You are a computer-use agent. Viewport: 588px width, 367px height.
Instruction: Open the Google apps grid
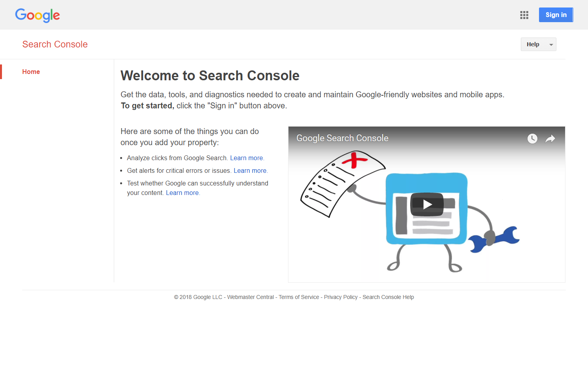click(x=524, y=15)
